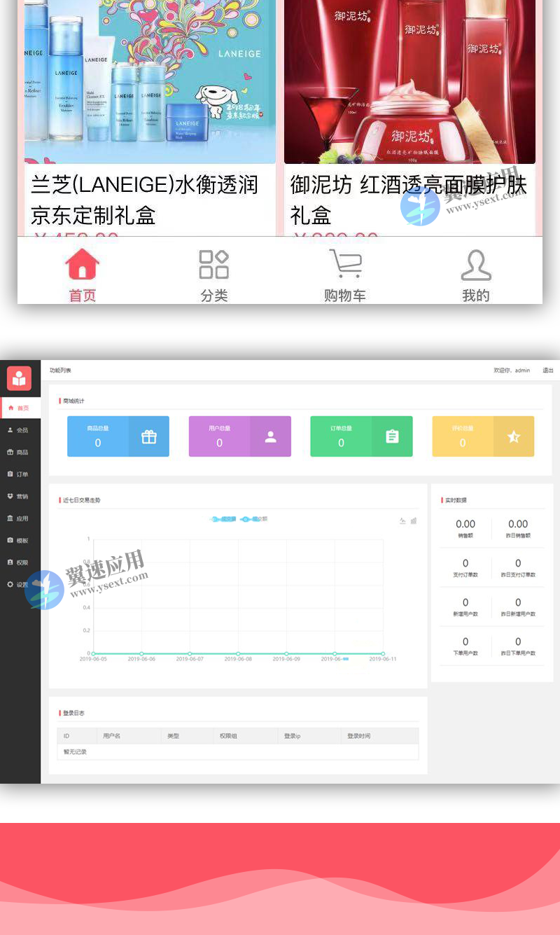This screenshot has height=935, width=560.
Task: Click the ID column header in 登录日志
Action: (66, 736)
